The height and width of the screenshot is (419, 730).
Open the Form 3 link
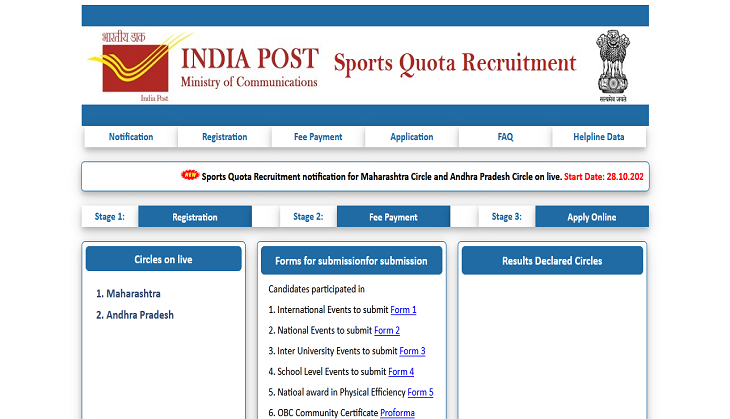pos(412,351)
